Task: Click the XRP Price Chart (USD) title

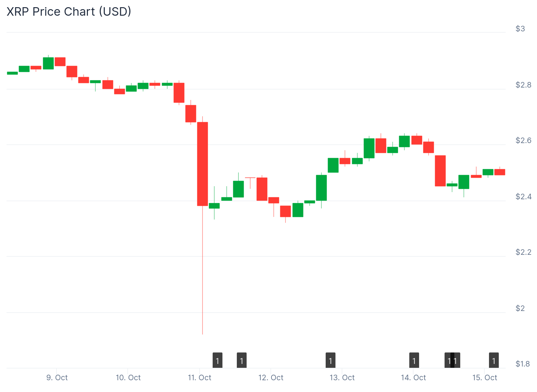Action: click(69, 11)
